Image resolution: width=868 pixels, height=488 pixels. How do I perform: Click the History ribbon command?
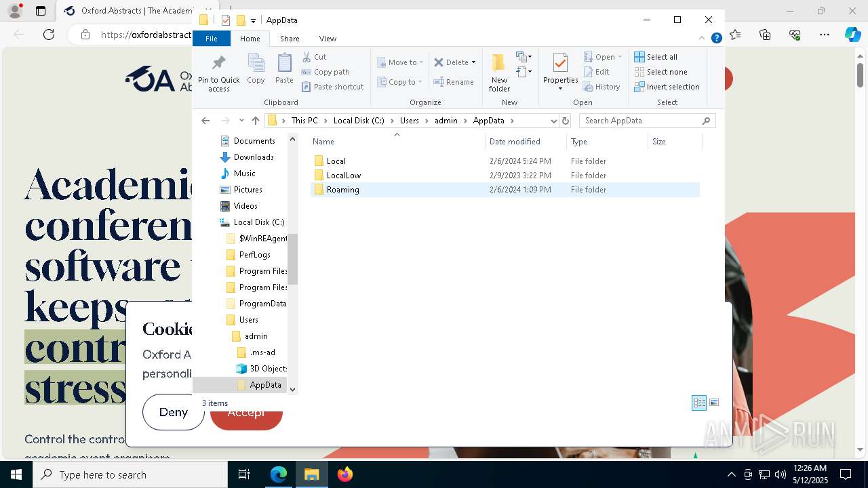pos(601,87)
